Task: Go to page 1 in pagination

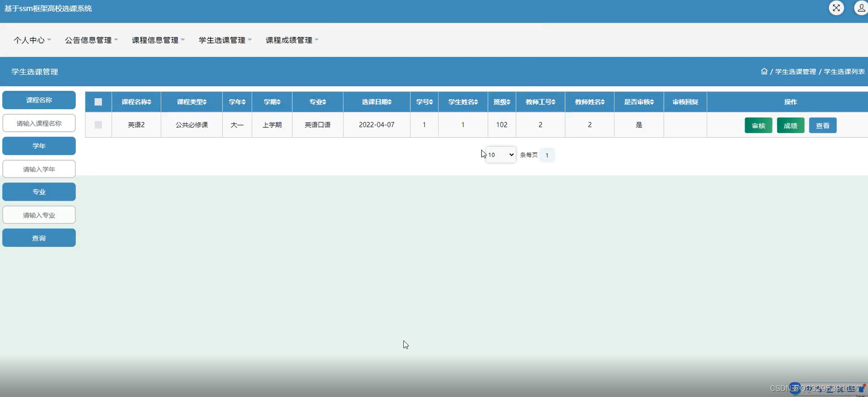Action: 547,155
